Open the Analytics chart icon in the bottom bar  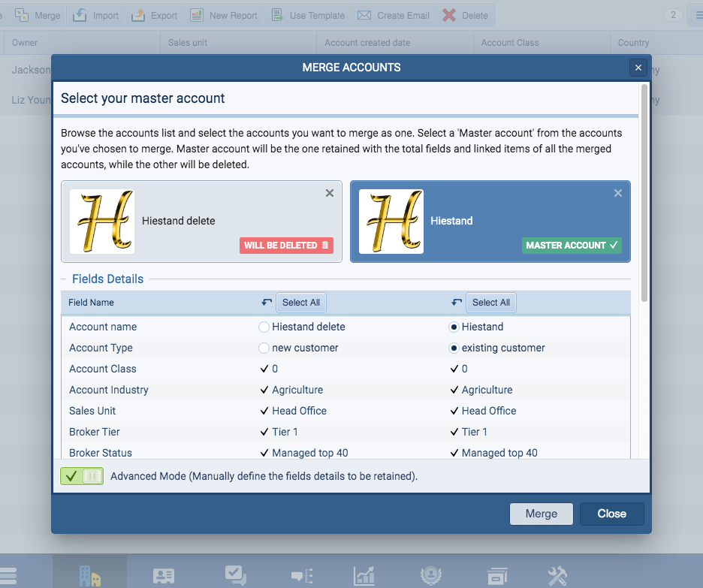364,573
